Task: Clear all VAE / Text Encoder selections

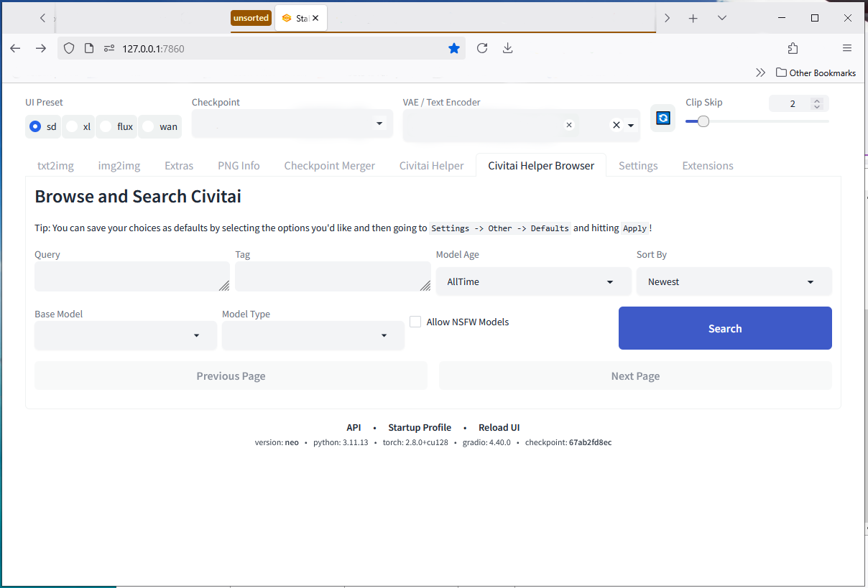Action: [x=616, y=125]
